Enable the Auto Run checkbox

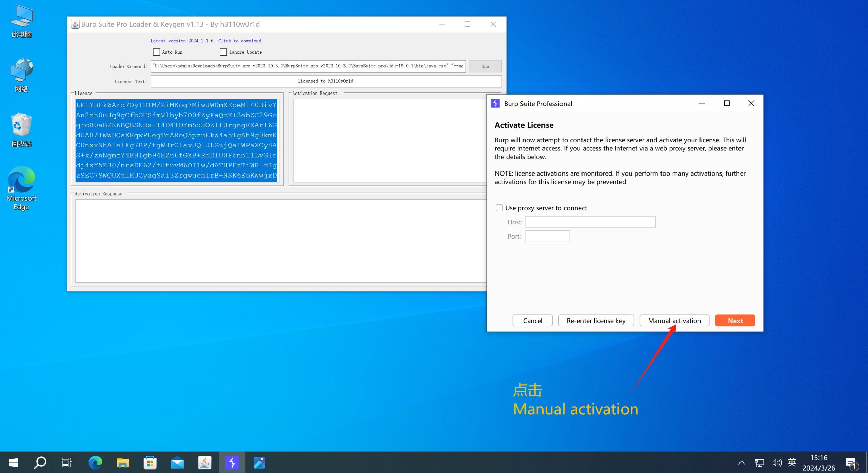(156, 52)
